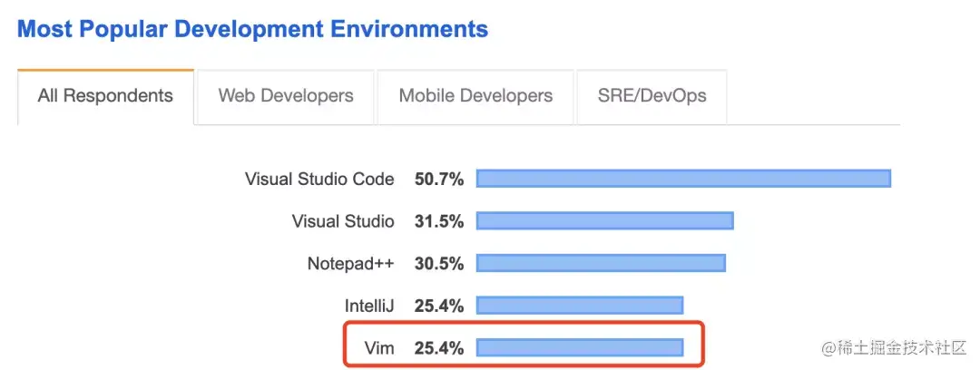
Task: Click the bar for Visual Studio 31.5%
Action: [605, 220]
